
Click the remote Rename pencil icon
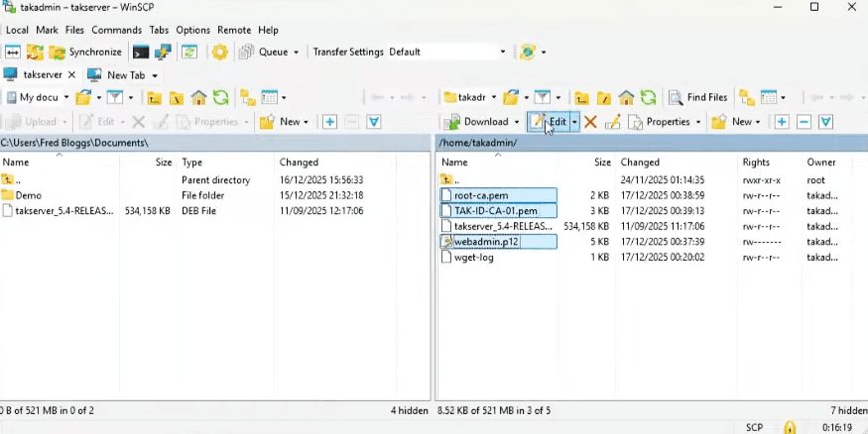click(613, 122)
